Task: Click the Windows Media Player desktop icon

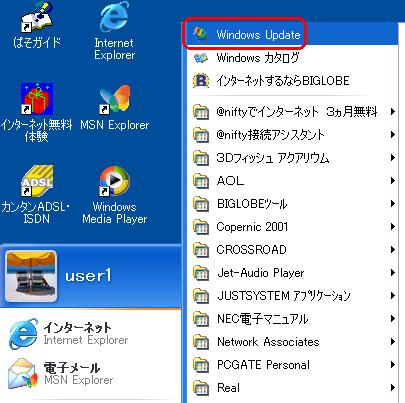Action: (114, 195)
